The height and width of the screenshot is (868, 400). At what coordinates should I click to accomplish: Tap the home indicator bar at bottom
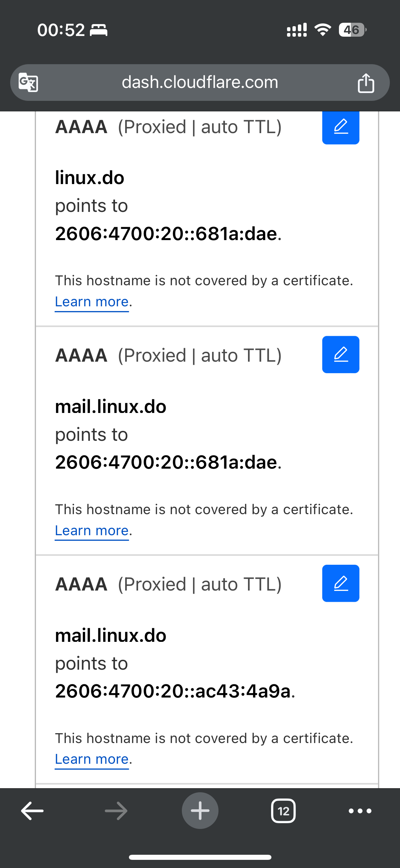[x=200, y=857]
